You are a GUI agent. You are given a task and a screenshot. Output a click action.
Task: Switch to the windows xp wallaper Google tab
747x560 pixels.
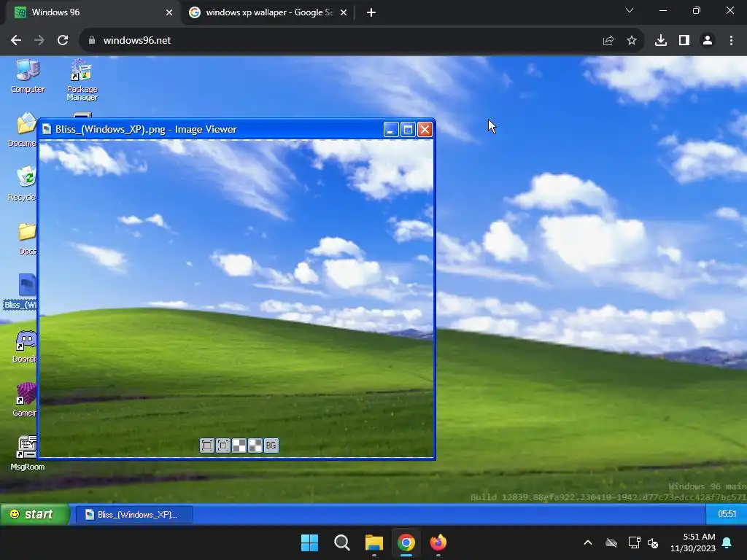[267, 12]
